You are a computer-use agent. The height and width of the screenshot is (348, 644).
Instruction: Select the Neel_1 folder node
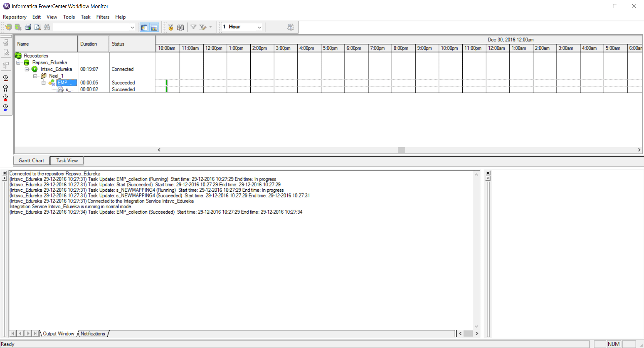pyautogui.click(x=56, y=76)
